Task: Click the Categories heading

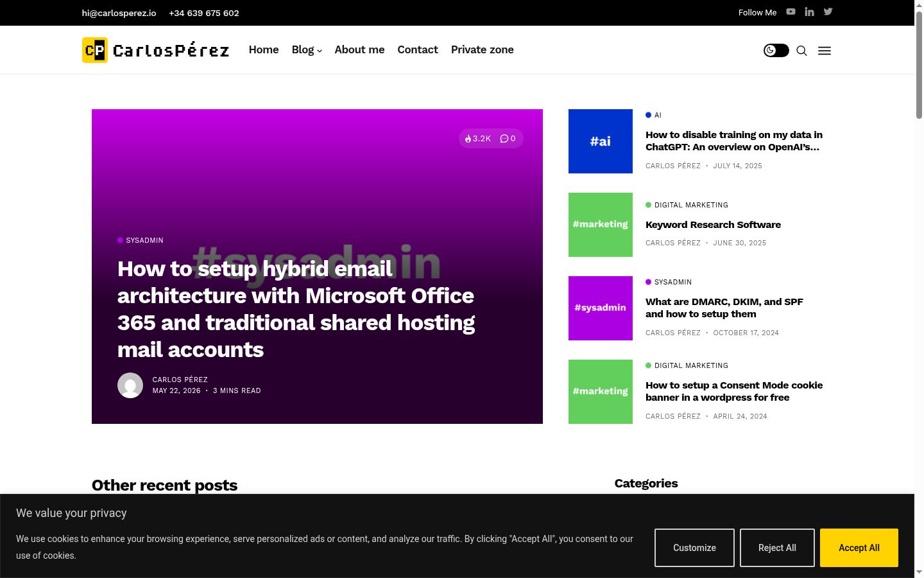Action: tap(646, 484)
